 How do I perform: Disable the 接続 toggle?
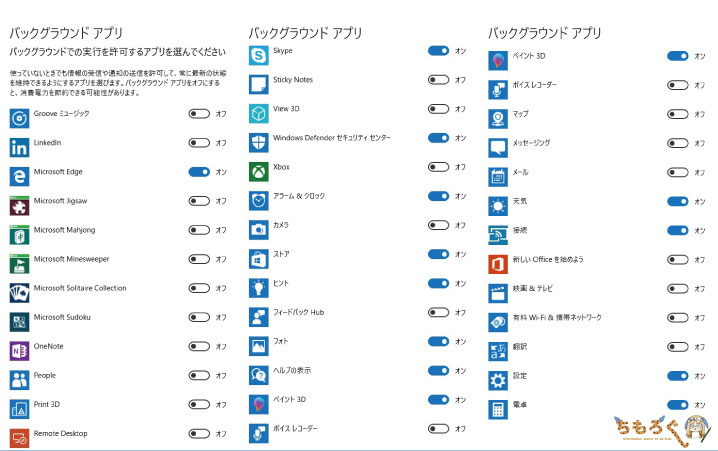(678, 230)
